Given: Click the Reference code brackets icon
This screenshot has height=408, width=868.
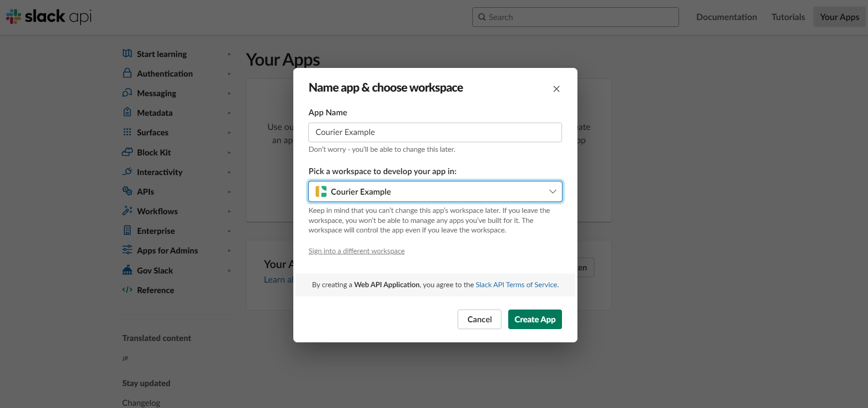Looking at the screenshot, I should [128, 289].
